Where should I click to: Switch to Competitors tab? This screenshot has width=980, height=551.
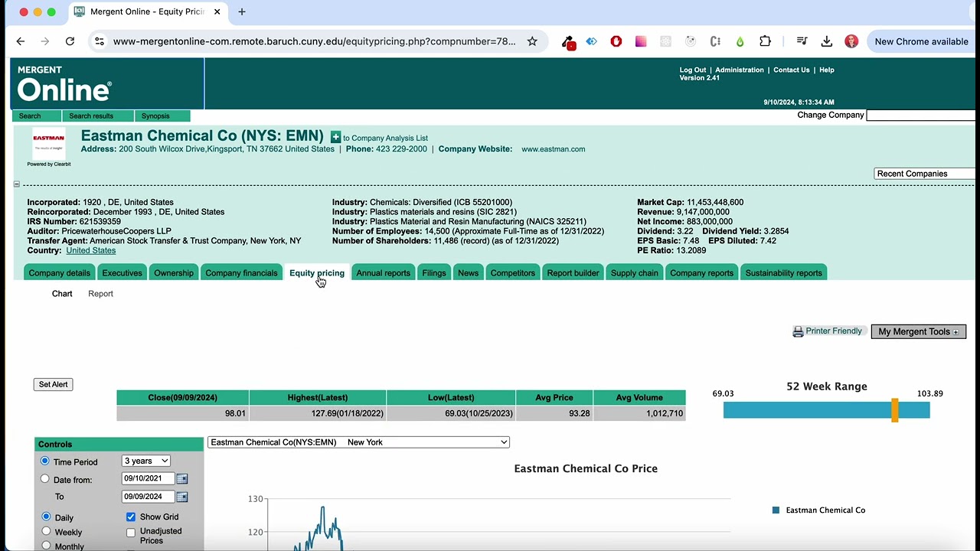(513, 272)
